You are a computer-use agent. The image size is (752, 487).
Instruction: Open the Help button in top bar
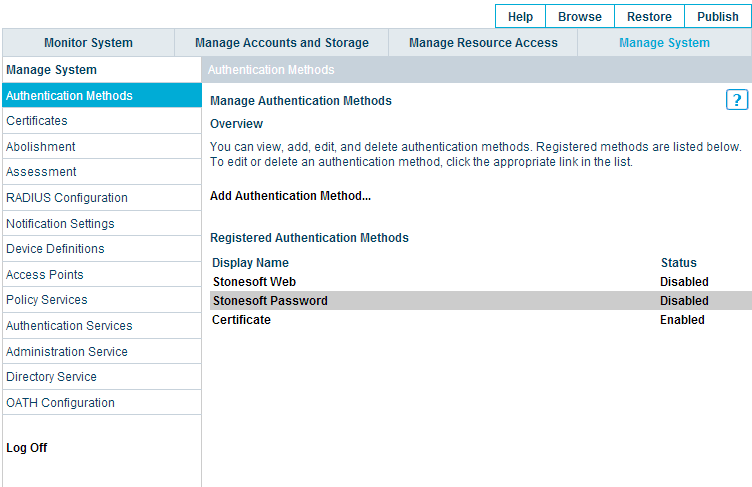tap(520, 17)
